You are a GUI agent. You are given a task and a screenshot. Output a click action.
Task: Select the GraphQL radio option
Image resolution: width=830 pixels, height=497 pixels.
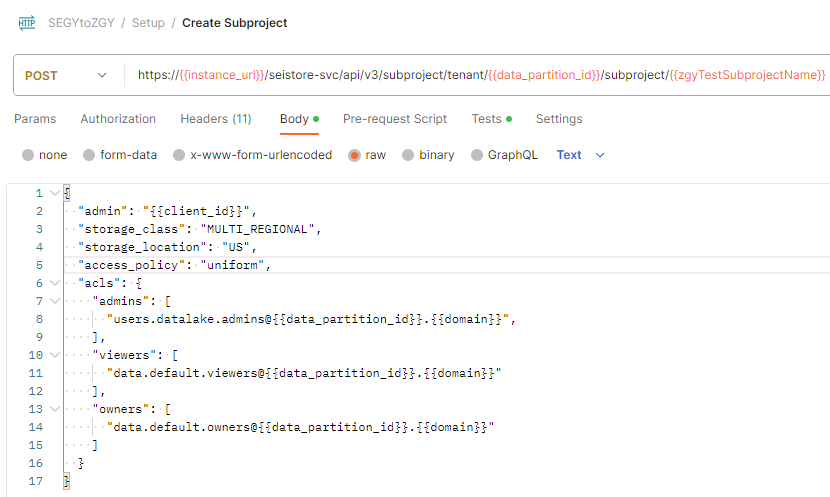point(477,155)
